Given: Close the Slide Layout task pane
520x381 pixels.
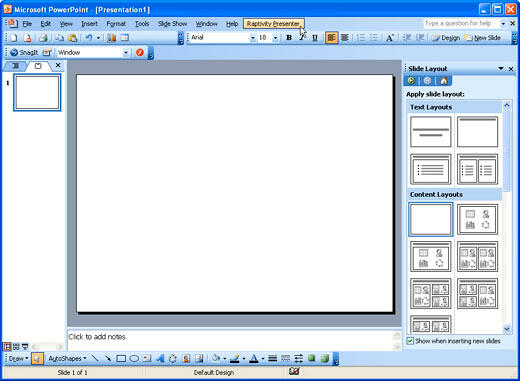Looking at the screenshot, I should (511, 69).
